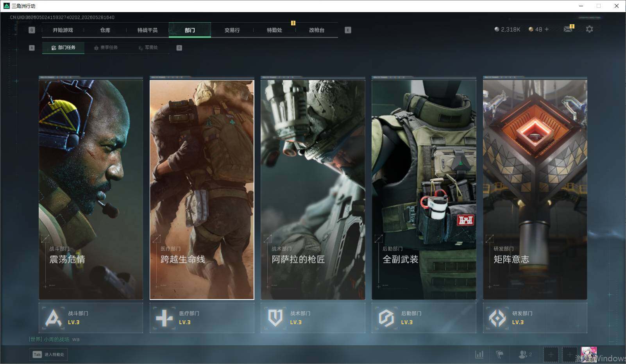Open the 开始游戏 tab

coord(63,30)
